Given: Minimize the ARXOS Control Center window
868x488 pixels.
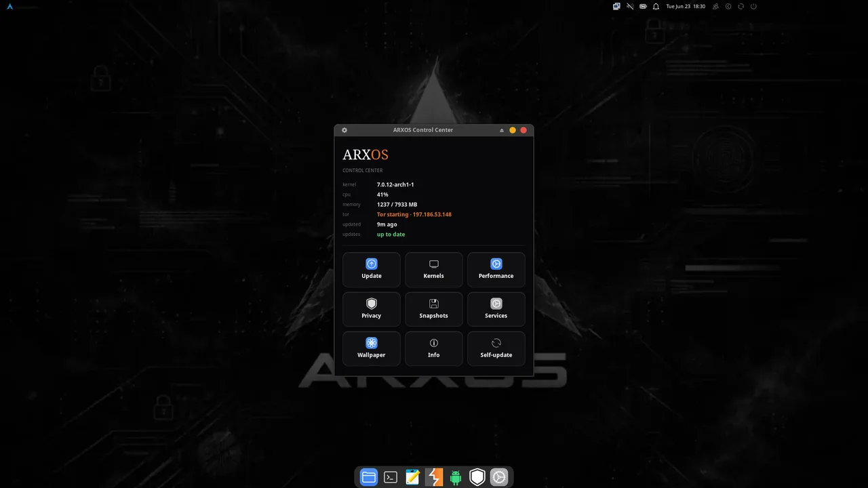Looking at the screenshot, I should click(513, 130).
